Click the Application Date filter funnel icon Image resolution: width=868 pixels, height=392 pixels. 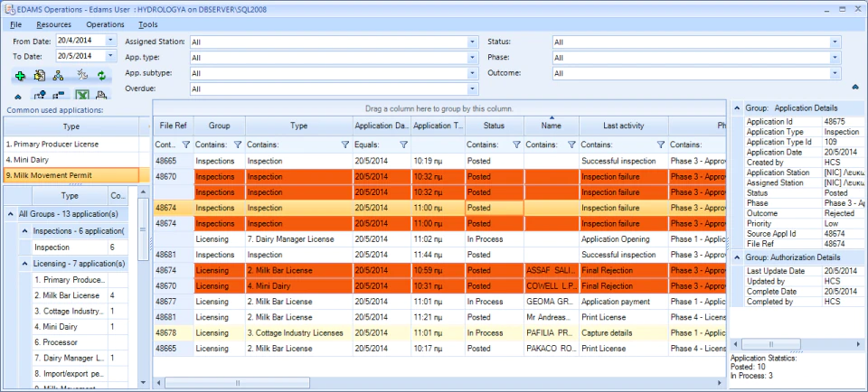(403, 145)
